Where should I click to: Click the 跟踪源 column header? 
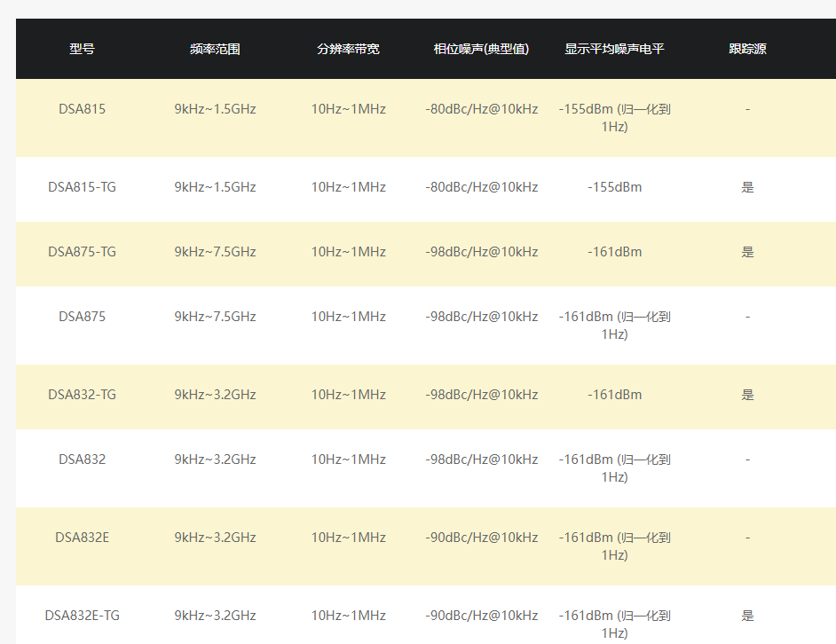tap(747, 49)
